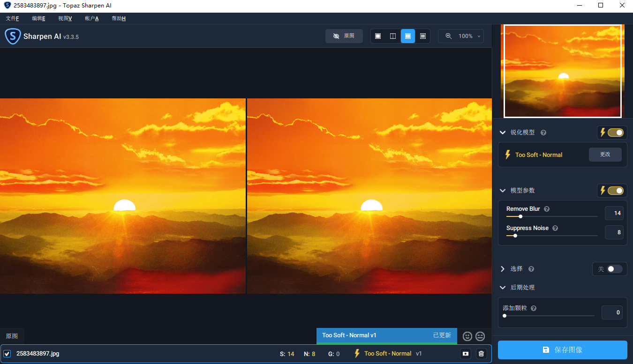633x364 pixels.
Task: Click the Suppress Noise value field
Action: [x=614, y=232]
